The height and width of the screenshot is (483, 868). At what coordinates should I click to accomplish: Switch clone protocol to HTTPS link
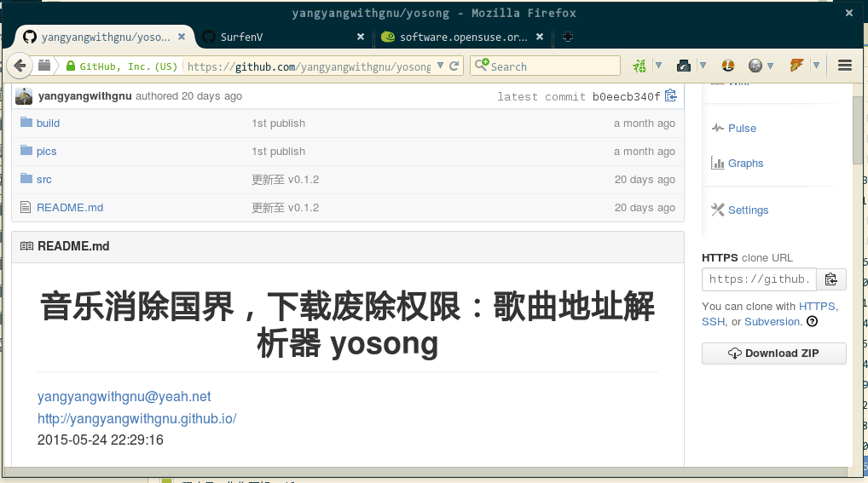click(x=817, y=307)
